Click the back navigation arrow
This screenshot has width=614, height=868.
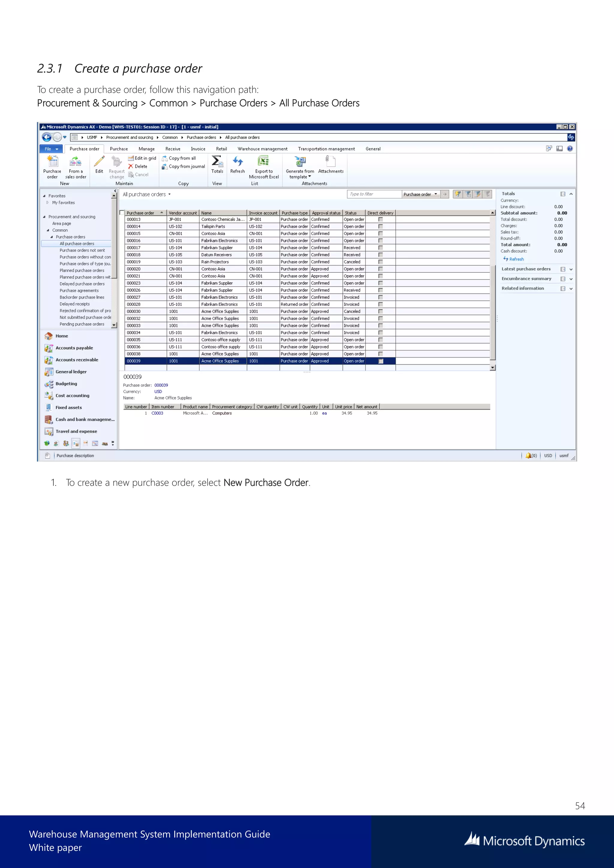pos(46,137)
